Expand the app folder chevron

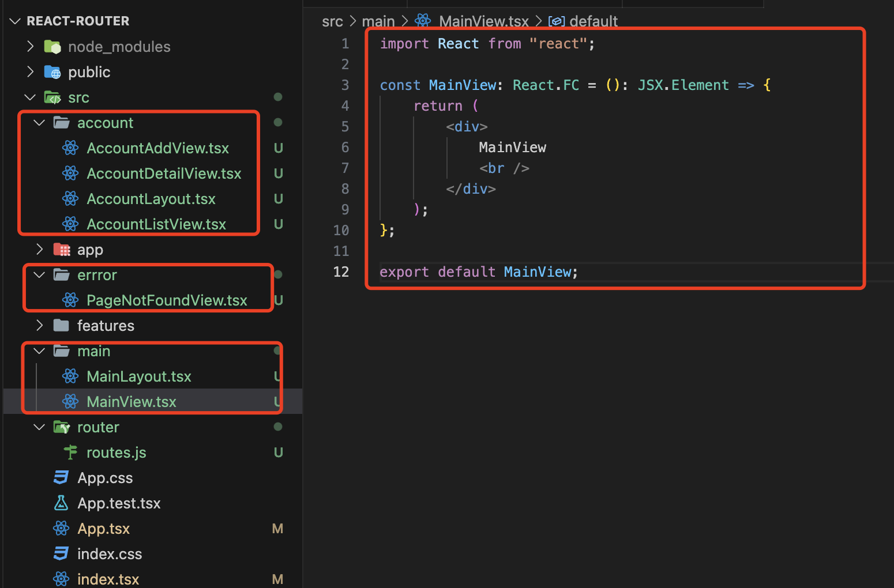tap(40, 249)
